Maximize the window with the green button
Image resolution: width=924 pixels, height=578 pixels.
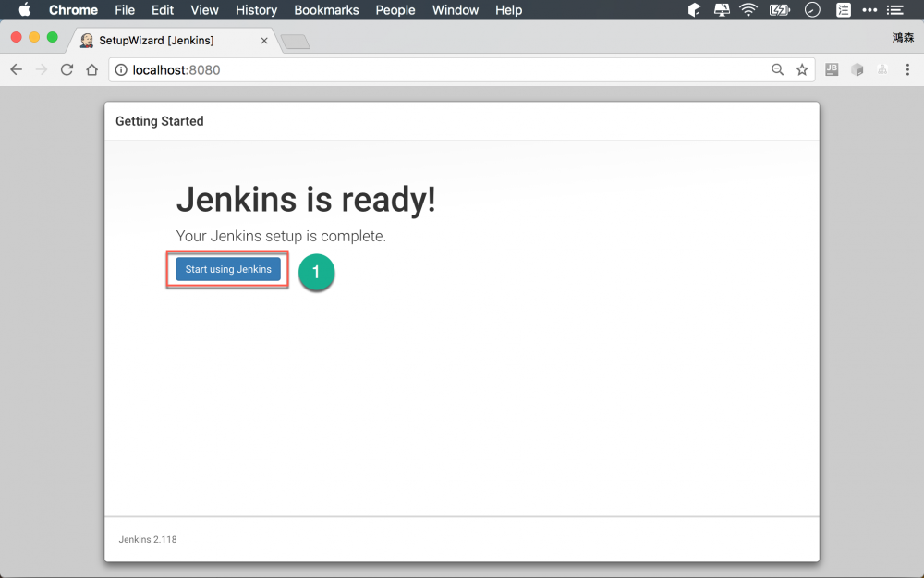click(x=53, y=37)
